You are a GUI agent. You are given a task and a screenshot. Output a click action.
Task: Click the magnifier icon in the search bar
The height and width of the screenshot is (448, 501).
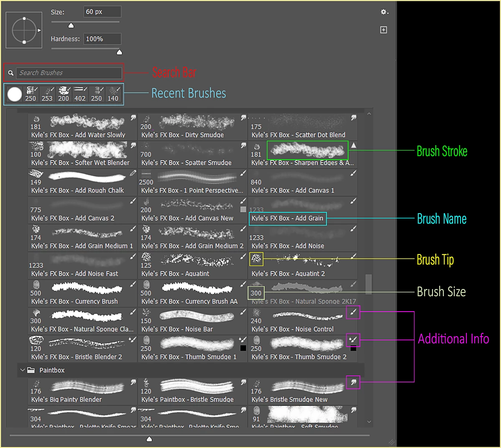coord(11,73)
